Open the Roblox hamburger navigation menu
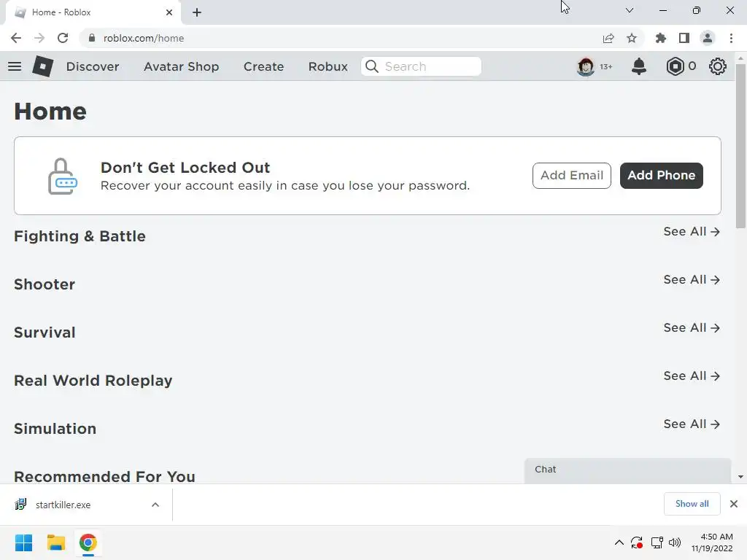 pyautogui.click(x=15, y=66)
